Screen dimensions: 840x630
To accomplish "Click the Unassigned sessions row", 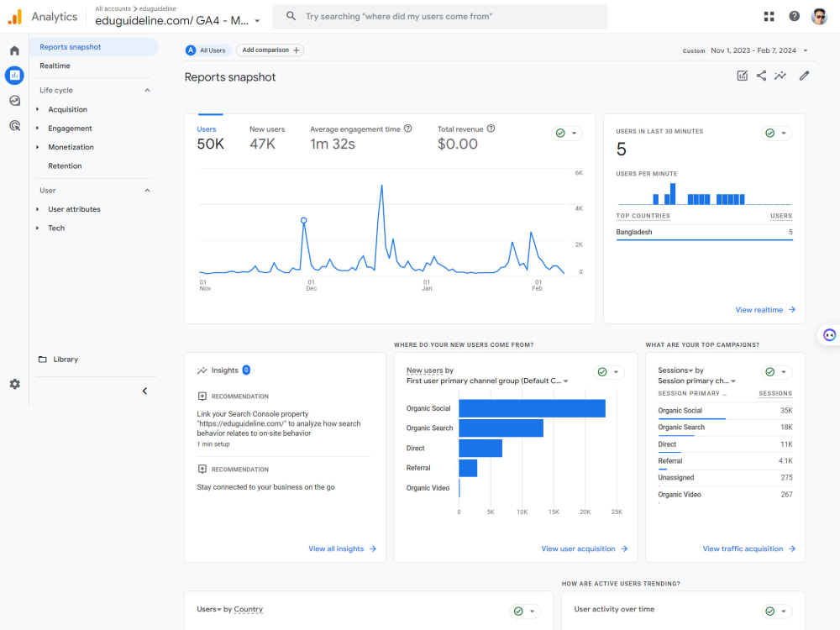I will tap(725, 478).
